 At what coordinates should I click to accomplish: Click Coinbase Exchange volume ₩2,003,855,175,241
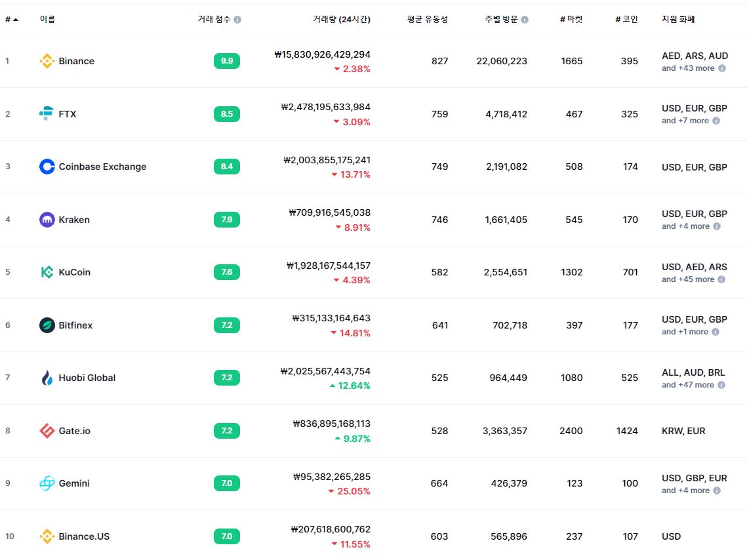pyautogui.click(x=327, y=160)
